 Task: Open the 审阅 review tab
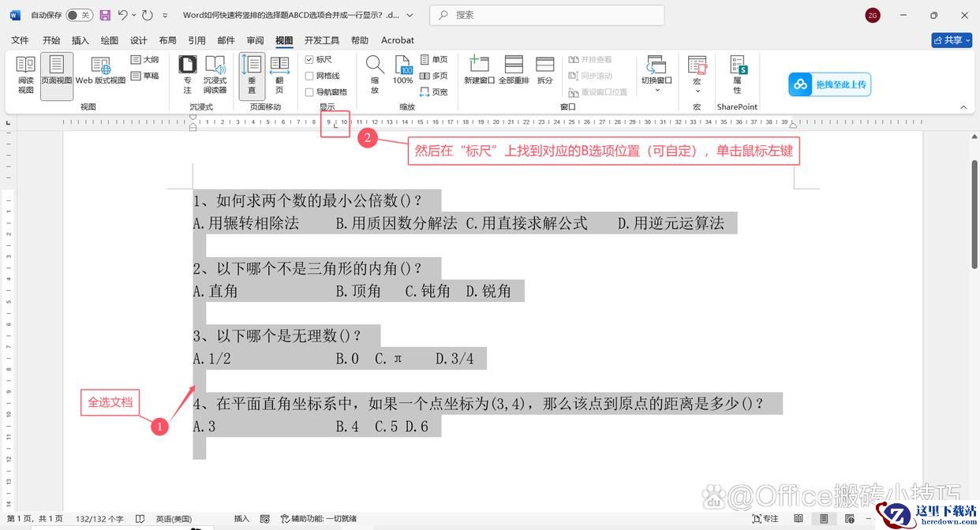[x=255, y=40]
